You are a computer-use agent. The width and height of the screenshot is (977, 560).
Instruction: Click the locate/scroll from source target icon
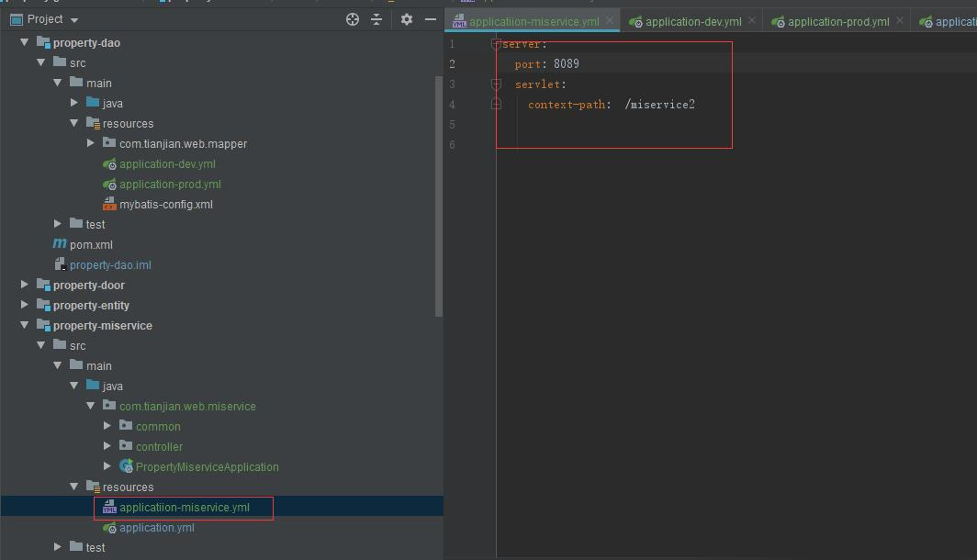point(352,19)
